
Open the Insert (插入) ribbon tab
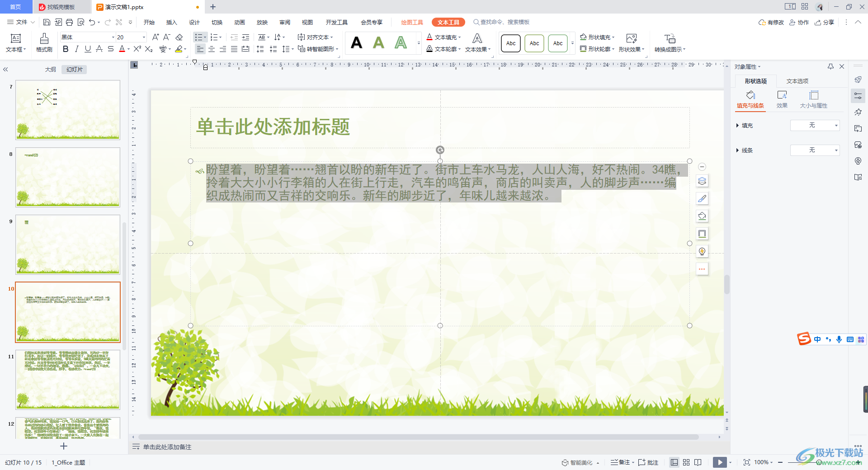pos(171,22)
